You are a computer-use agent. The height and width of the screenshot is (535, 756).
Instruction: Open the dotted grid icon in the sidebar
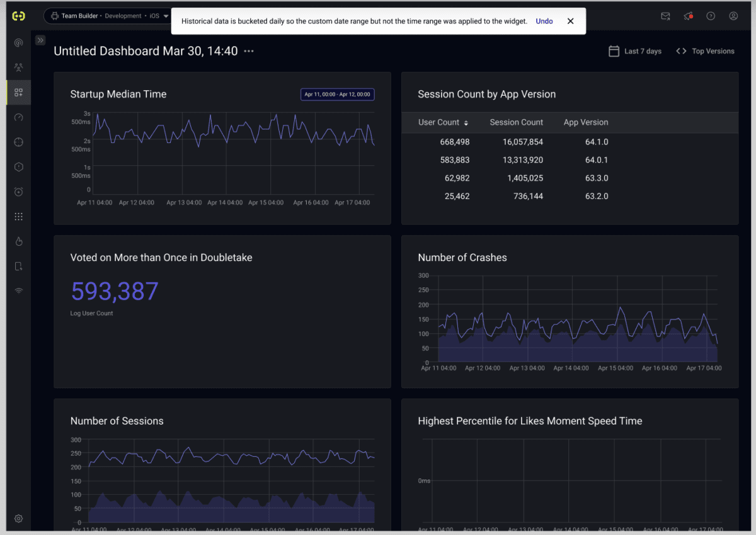pyautogui.click(x=18, y=217)
